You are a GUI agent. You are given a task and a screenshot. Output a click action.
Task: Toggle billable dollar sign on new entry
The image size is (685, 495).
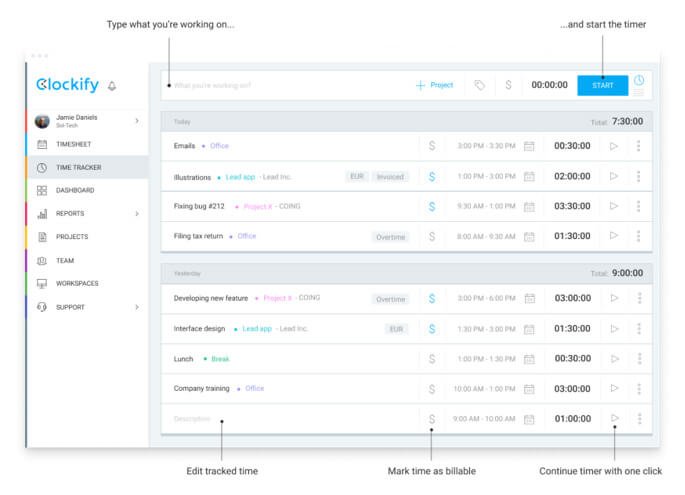point(508,85)
